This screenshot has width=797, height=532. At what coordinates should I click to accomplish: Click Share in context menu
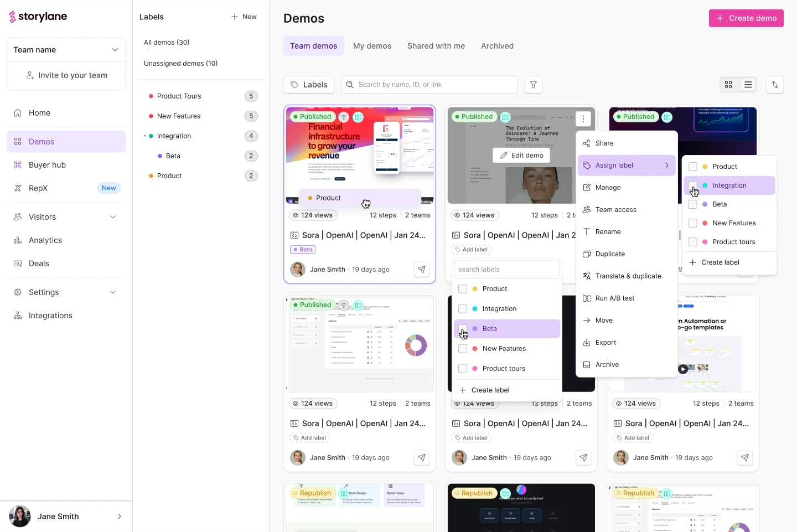627,143
